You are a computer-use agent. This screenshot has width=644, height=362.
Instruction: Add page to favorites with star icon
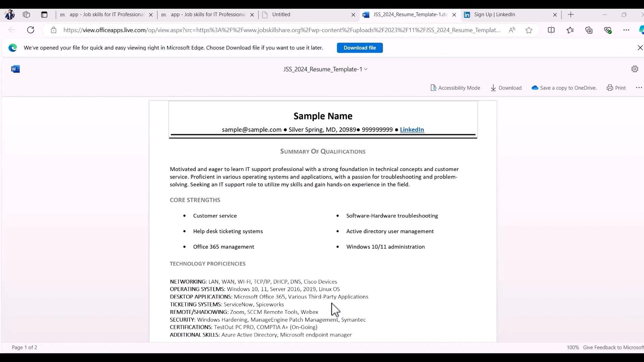pyautogui.click(x=529, y=30)
